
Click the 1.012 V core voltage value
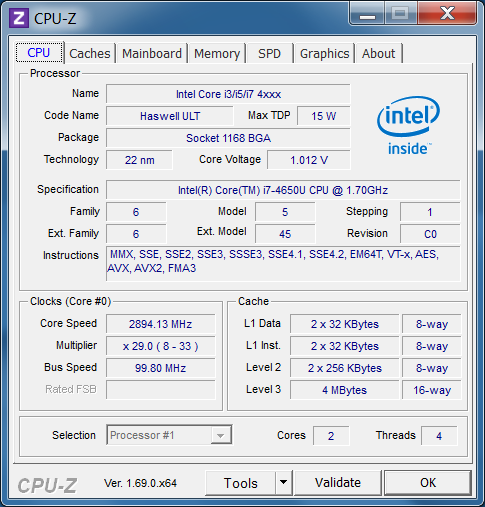click(x=309, y=160)
